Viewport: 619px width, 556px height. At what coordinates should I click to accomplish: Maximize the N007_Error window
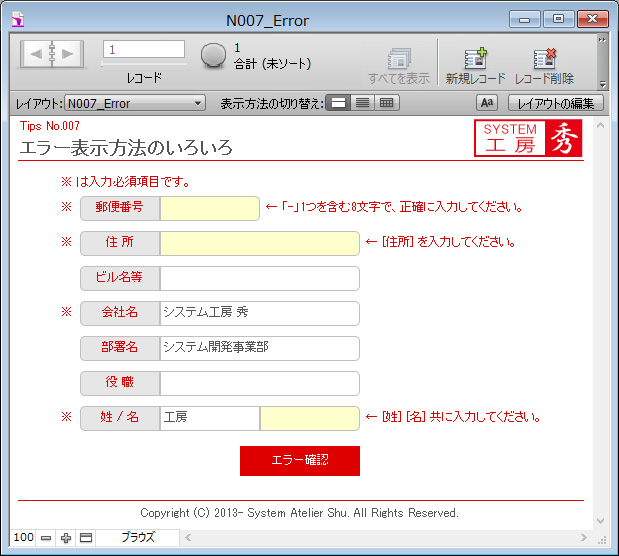(558, 19)
